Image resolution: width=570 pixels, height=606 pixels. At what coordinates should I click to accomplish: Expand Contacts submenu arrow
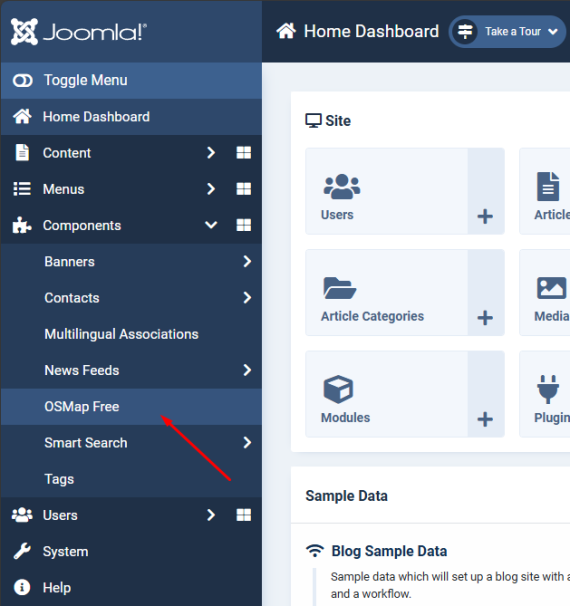tap(247, 298)
